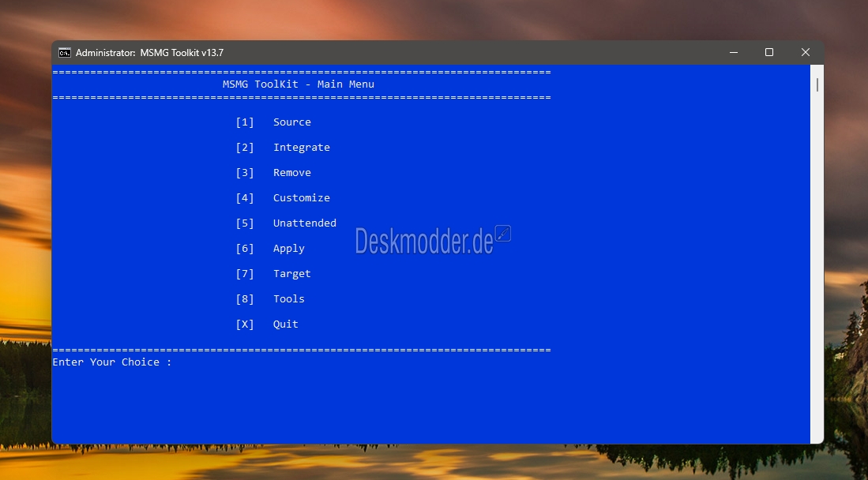The image size is (868, 480).
Task: Click the "[6]" option number
Action: pyautogui.click(x=245, y=249)
